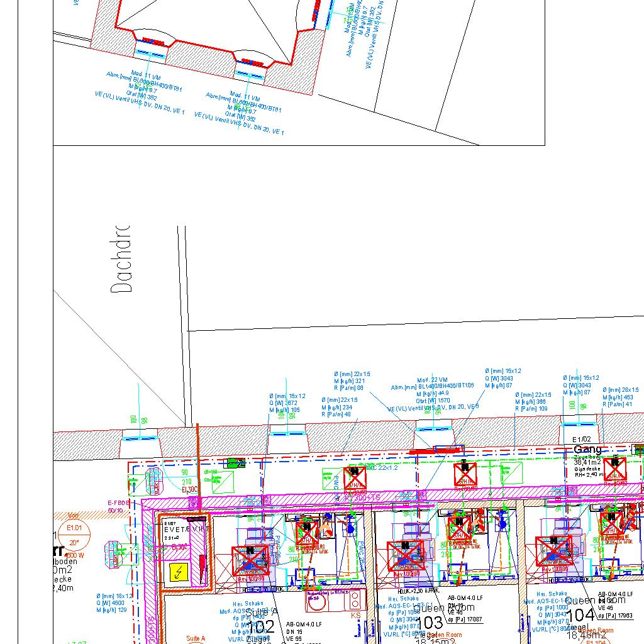The height and width of the screenshot is (644, 644).
Task: Click the Mod. 22 VM radiator label
Action: [x=433, y=380]
